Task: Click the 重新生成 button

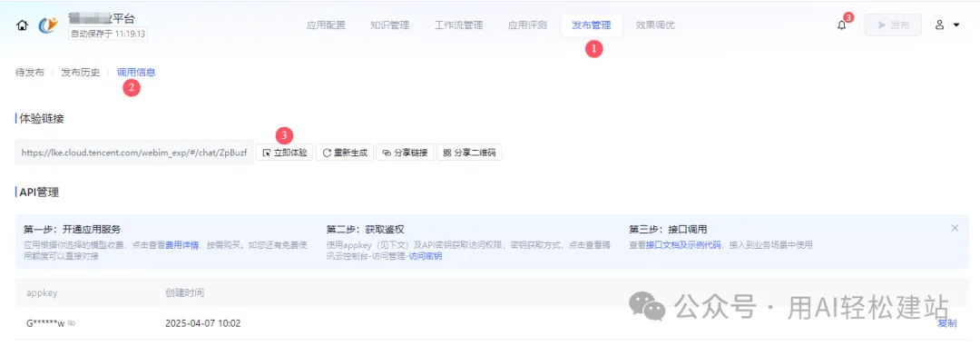Action: click(345, 152)
